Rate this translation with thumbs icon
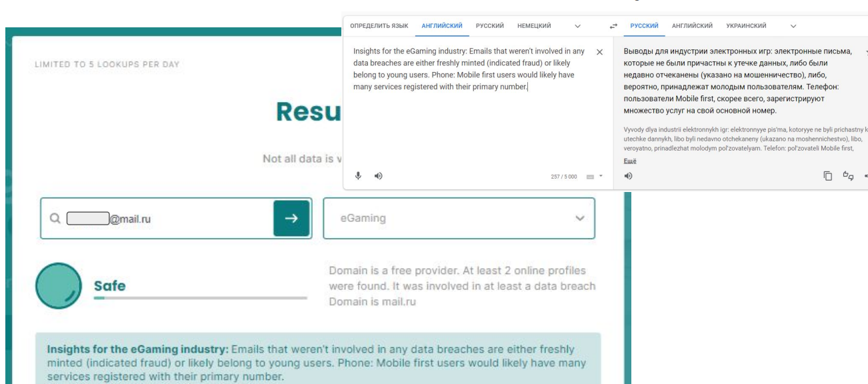The image size is (868, 384). [848, 176]
